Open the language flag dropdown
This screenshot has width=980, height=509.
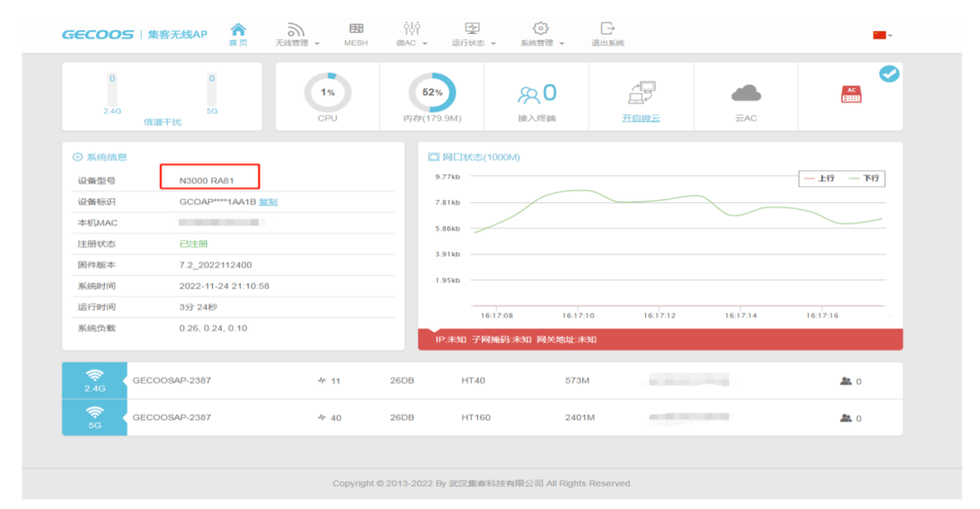[882, 35]
